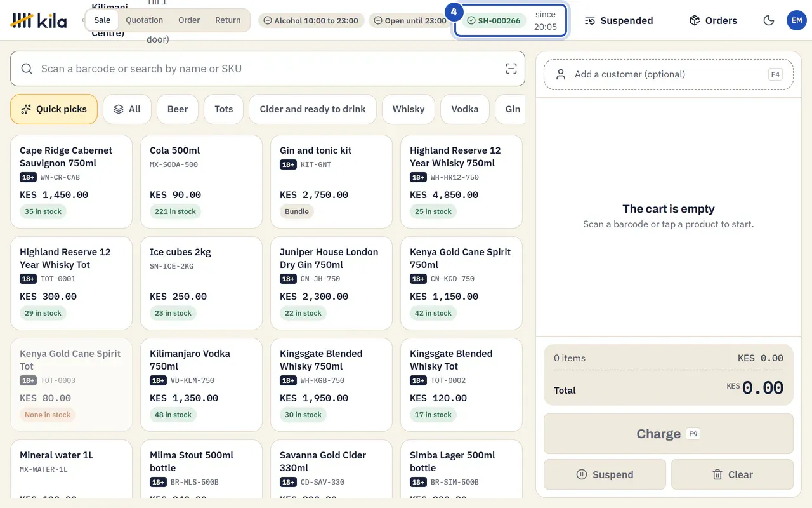Filter products by Gin
Image resolution: width=812 pixels, height=508 pixels.
point(511,109)
